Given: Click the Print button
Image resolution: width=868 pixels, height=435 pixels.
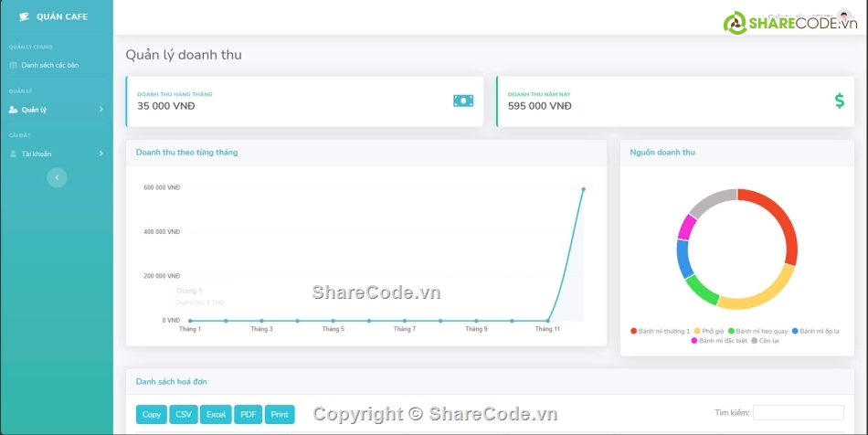Looking at the screenshot, I should [280, 415].
